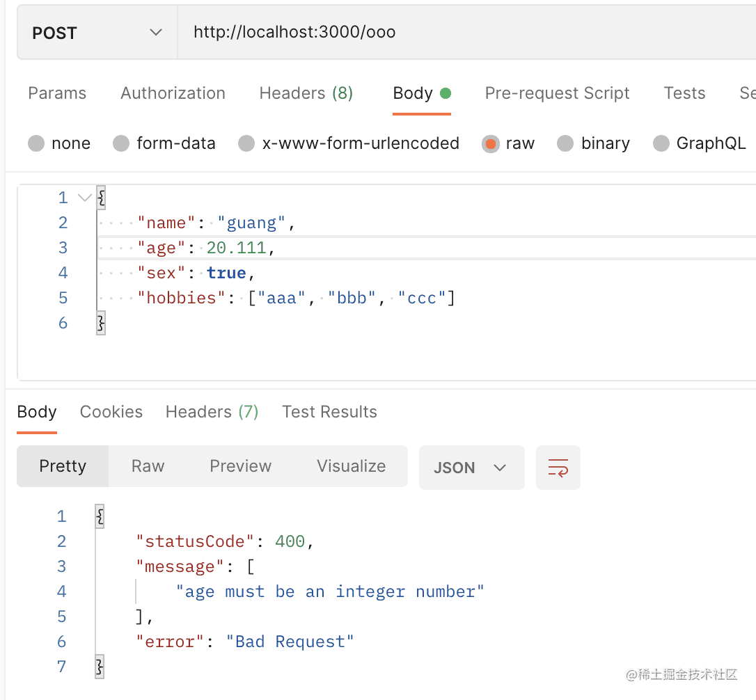Open the request Headers (8) tab
This screenshot has height=700, width=756.
click(306, 93)
